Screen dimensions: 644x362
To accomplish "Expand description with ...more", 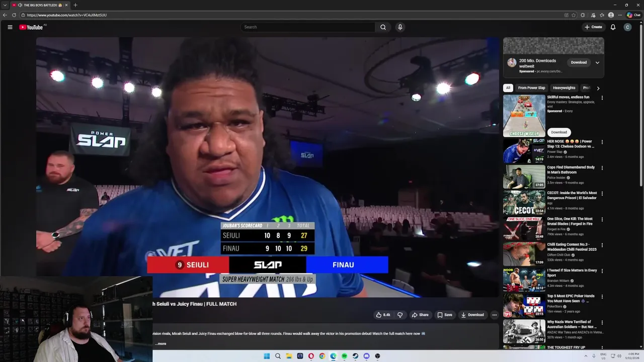I will click(160, 344).
